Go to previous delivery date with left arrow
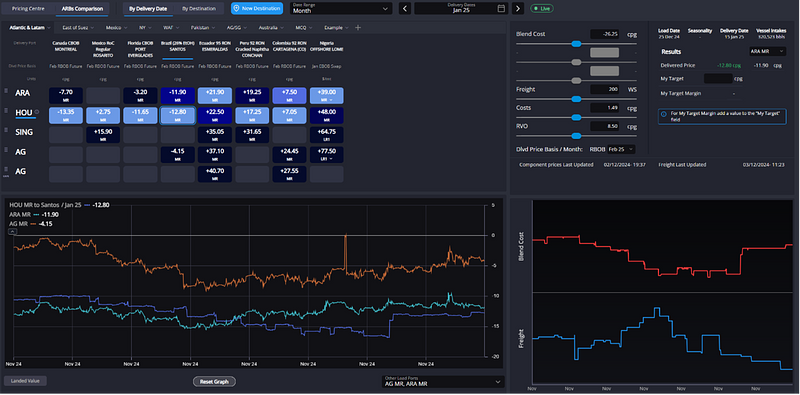Viewport: 800px width, 395px height. (x=405, y=8)
